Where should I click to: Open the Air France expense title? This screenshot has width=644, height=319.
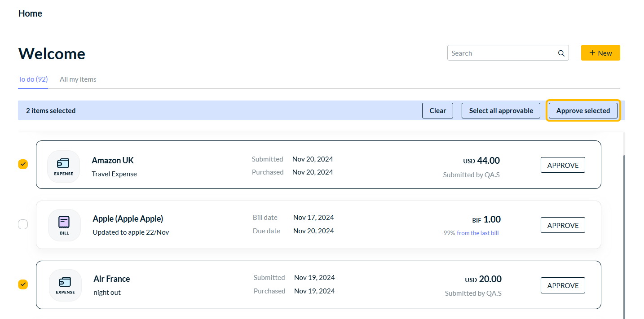112,279
